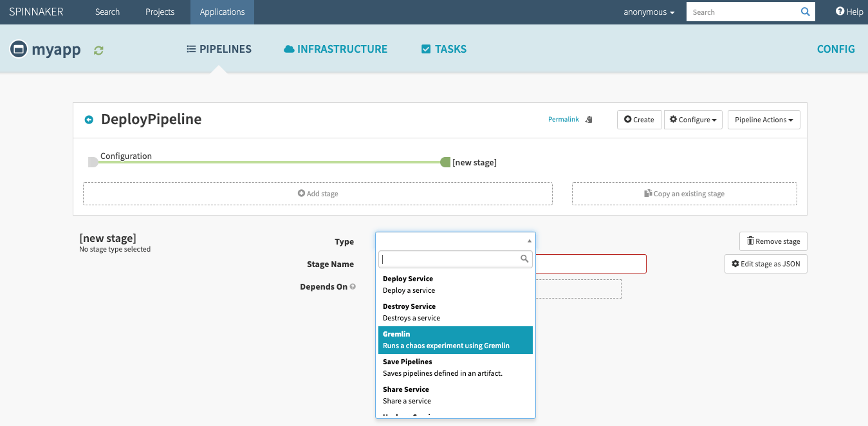Image resolution: width=868 pixels, height=426 pixels.
Task: Select Gremlin stage type
Action: click(x=456, y=340)
